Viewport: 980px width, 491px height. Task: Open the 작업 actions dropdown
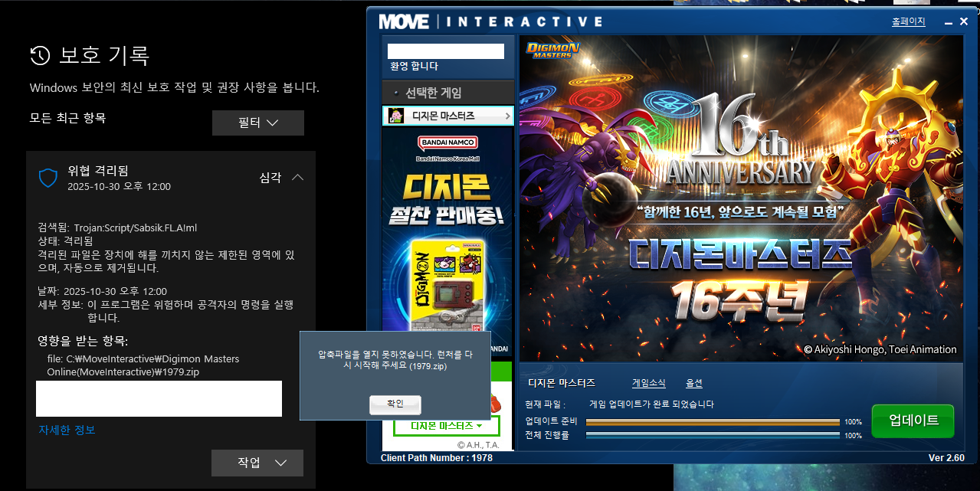click(x=257, y=463)
